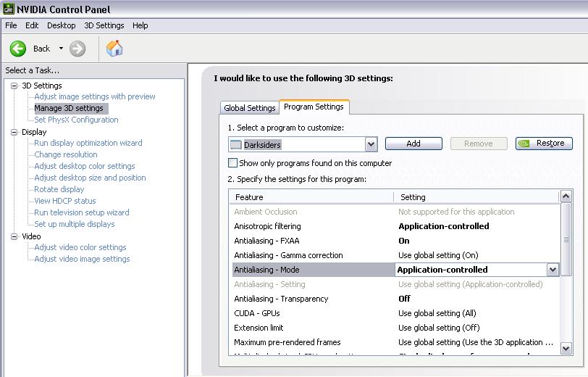
Task: Enable Show only programs found on this computer
Action: point(232,163)
